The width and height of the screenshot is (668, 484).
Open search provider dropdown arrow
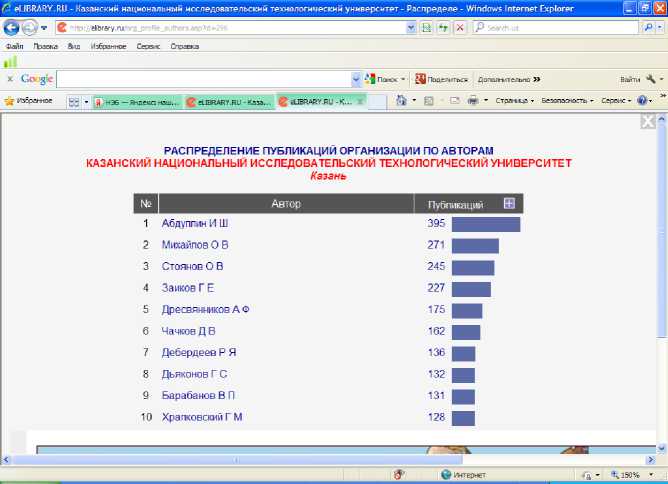(660, 28)
